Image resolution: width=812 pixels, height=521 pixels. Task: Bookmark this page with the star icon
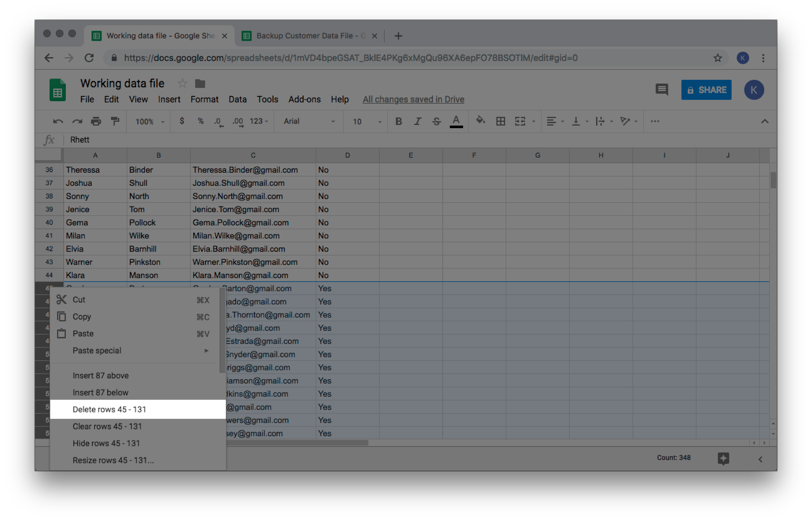point(718,58)
